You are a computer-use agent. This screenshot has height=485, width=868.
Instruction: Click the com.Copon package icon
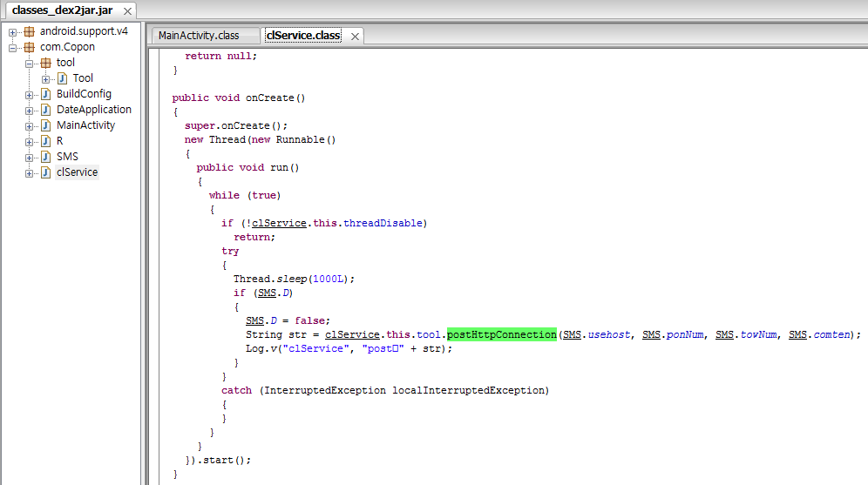[29, 47]
